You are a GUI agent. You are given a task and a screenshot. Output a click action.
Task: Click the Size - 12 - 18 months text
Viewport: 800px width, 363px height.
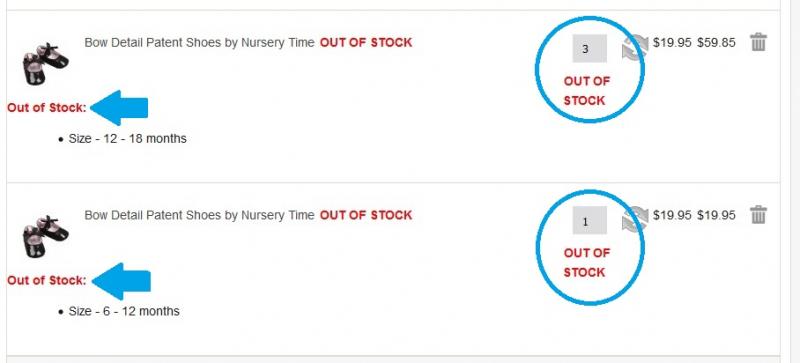coord(128,138)
